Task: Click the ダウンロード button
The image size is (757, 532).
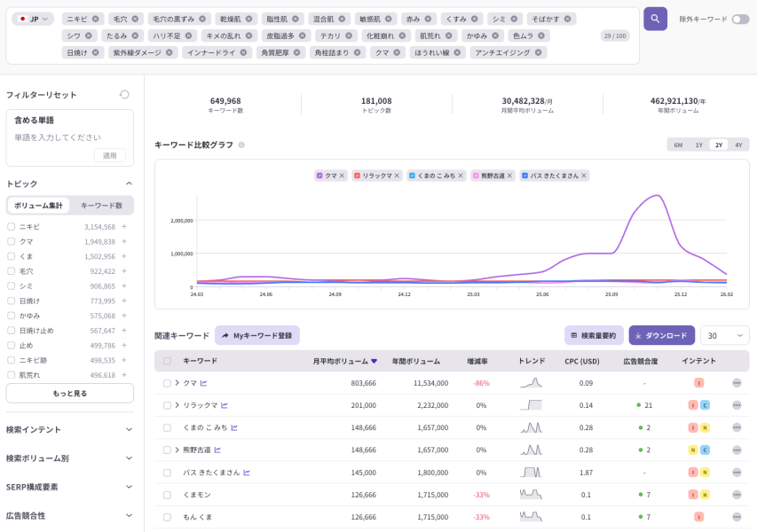Action: [661, 336]
